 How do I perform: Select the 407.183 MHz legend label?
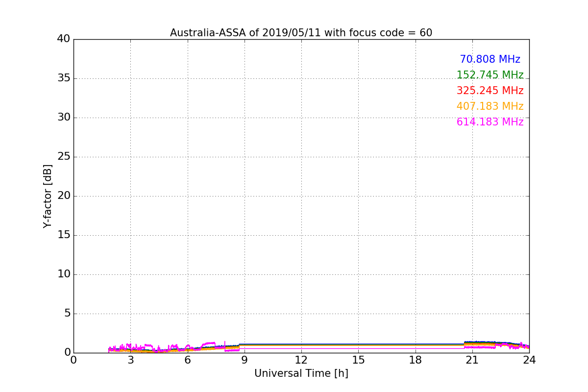pos(490,106)
